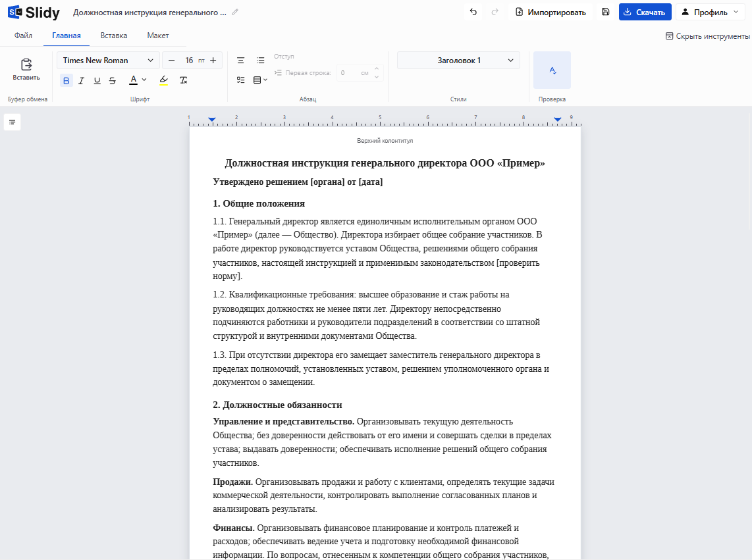Decrease first-line indent with the down arrow
This screenshot has height=560, width=752.
click(377, 77)
